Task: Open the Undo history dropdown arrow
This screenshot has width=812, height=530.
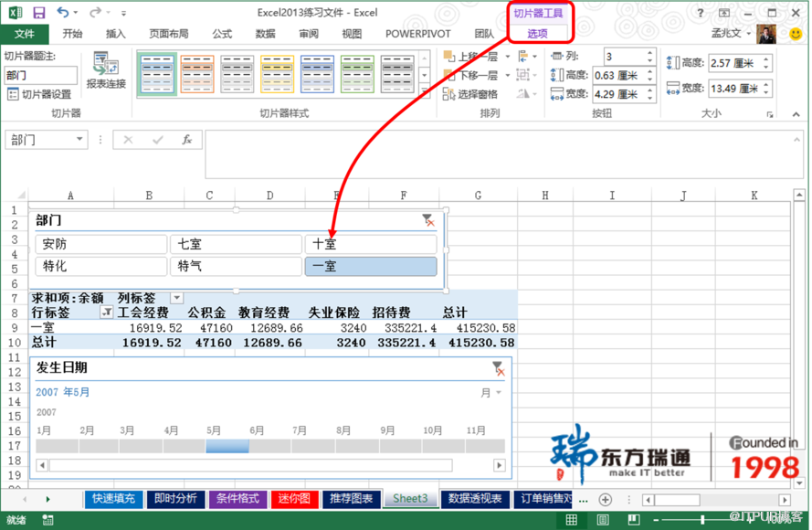Action: (x=76, y=13)
